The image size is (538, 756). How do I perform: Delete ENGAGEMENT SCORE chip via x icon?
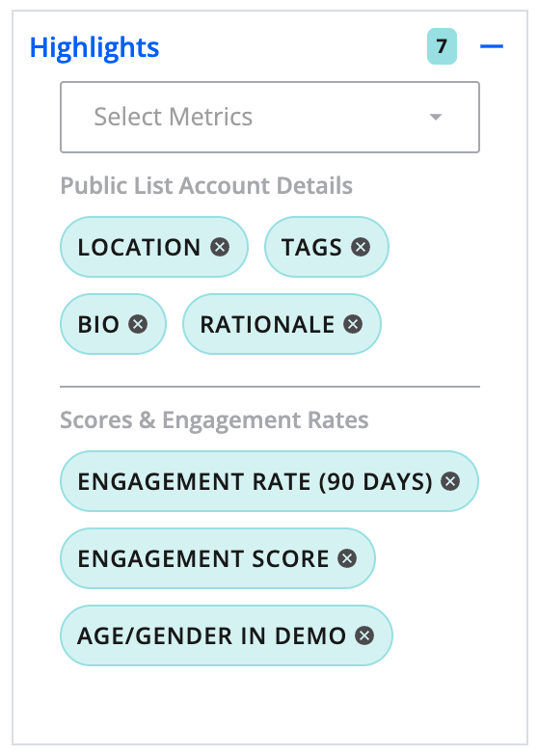tap(347, 558)
